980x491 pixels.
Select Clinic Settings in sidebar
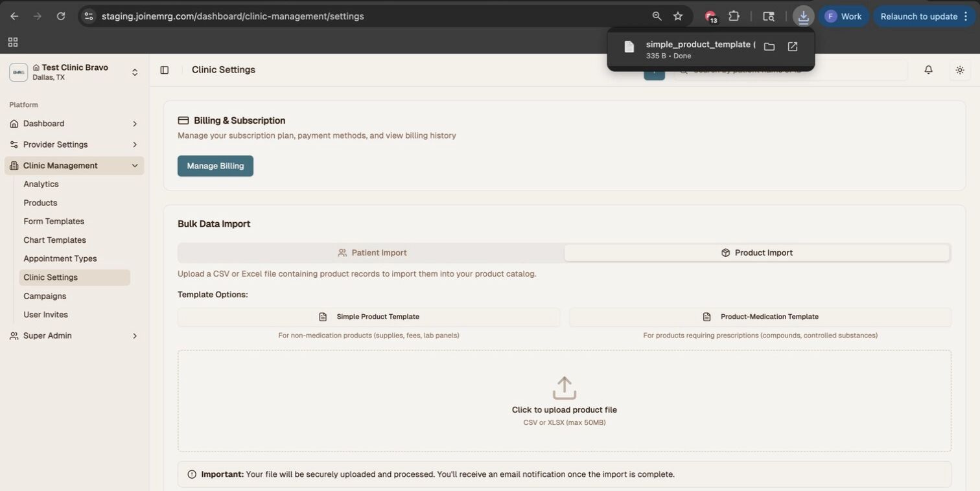[x=75, y=277]
